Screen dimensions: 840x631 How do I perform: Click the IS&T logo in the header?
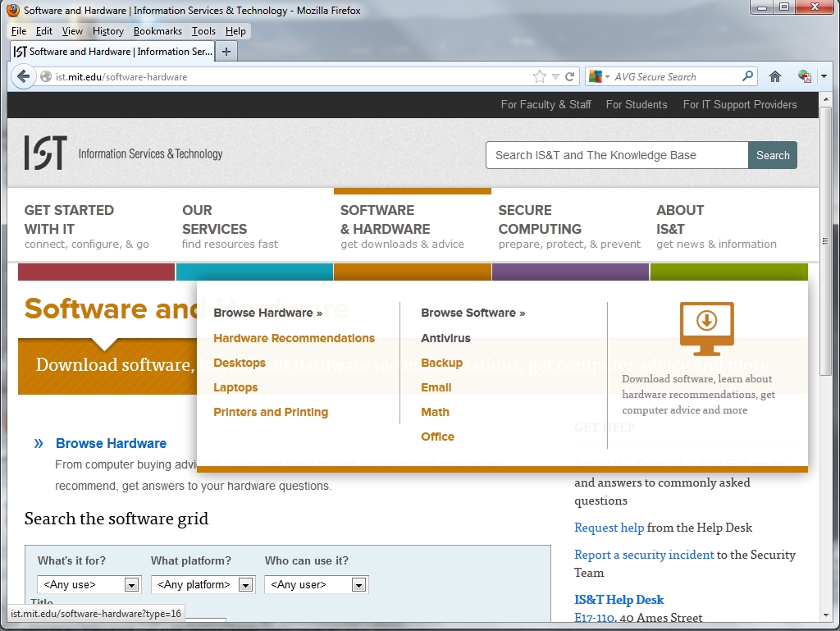(45, 153)
